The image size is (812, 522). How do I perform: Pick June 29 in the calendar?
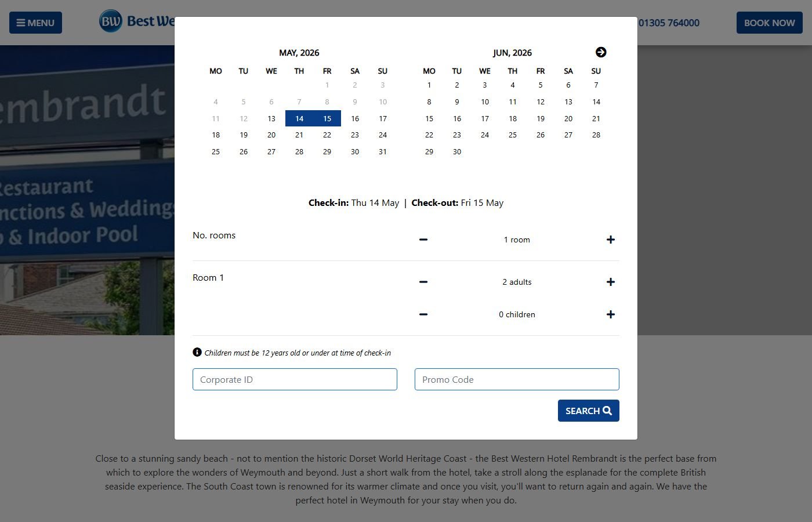click(429, 151)
